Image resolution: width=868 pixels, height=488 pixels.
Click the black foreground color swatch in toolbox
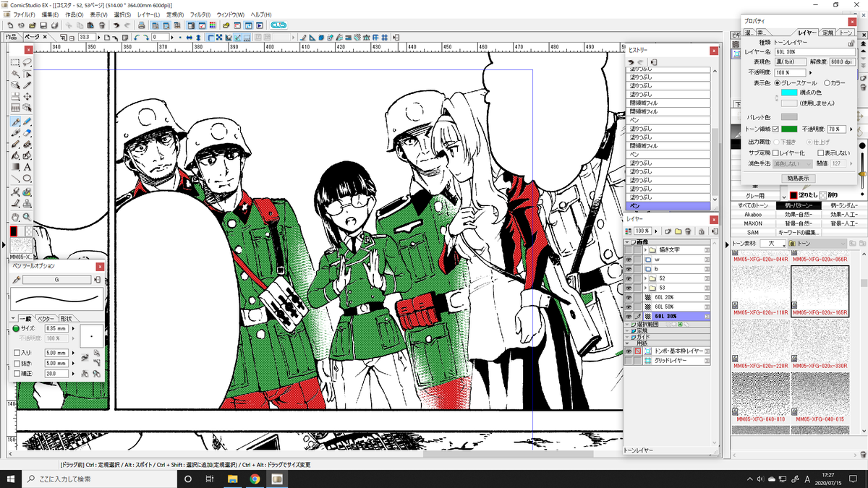(x=14, y=231)
